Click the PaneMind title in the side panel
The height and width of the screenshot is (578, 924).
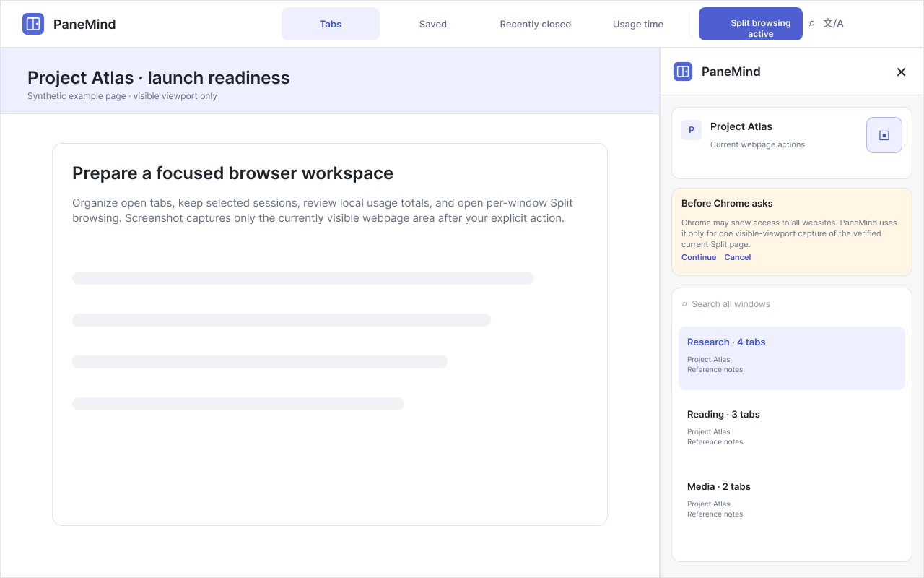point(731,72)
